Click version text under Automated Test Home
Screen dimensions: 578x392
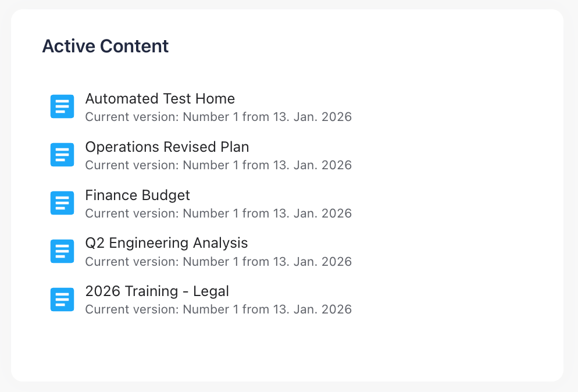pos(218,117)
